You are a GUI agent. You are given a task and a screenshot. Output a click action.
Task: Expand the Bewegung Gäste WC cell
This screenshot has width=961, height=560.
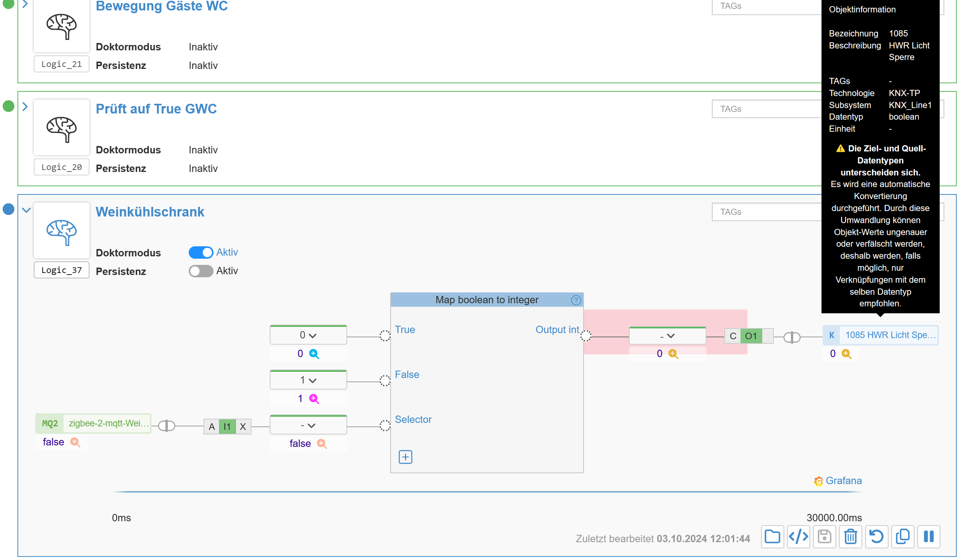(25, 4)
